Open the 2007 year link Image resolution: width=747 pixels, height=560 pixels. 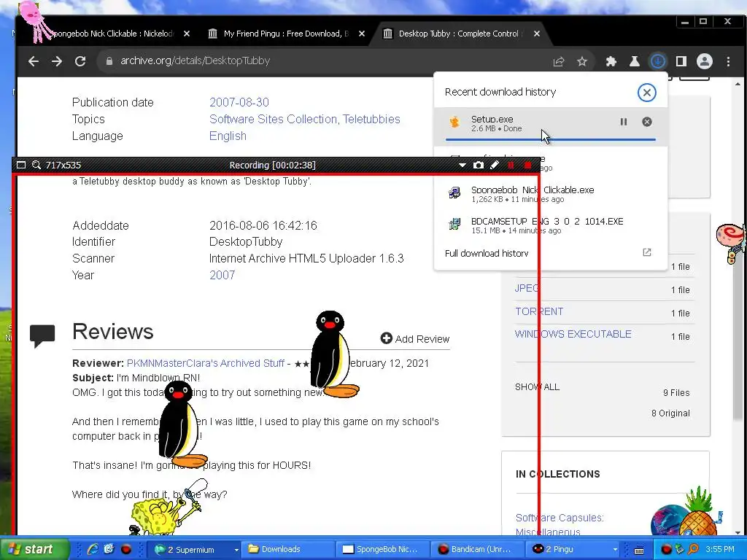click(222, 275)
